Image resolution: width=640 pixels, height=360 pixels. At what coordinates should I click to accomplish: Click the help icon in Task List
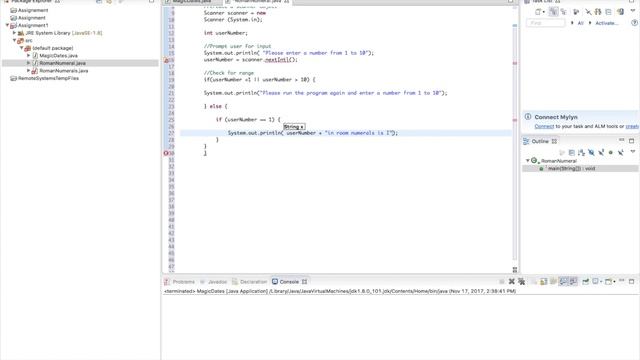point(635,23)
